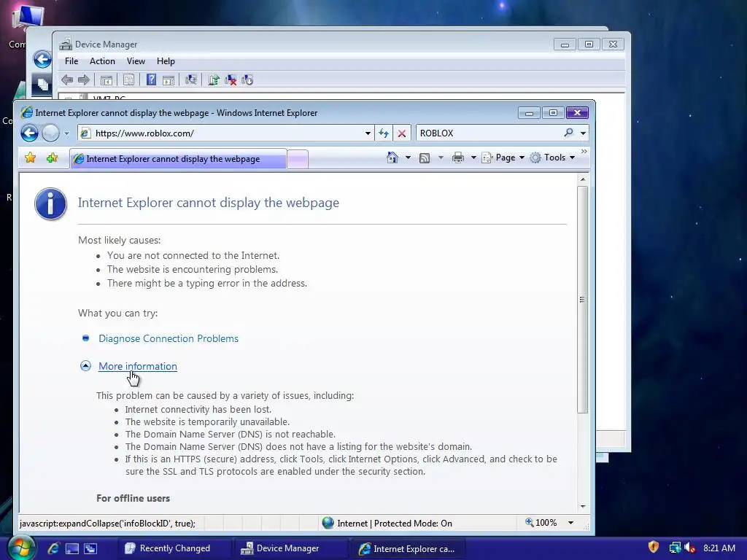Expand the Print dropdown arrow
Screen dimensions: 747x560
point(473,157)
